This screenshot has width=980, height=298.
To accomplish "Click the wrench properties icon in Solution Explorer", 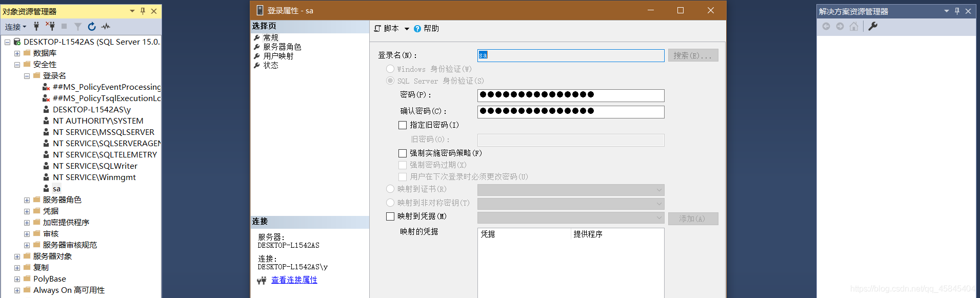I will [x=873, y=26].
